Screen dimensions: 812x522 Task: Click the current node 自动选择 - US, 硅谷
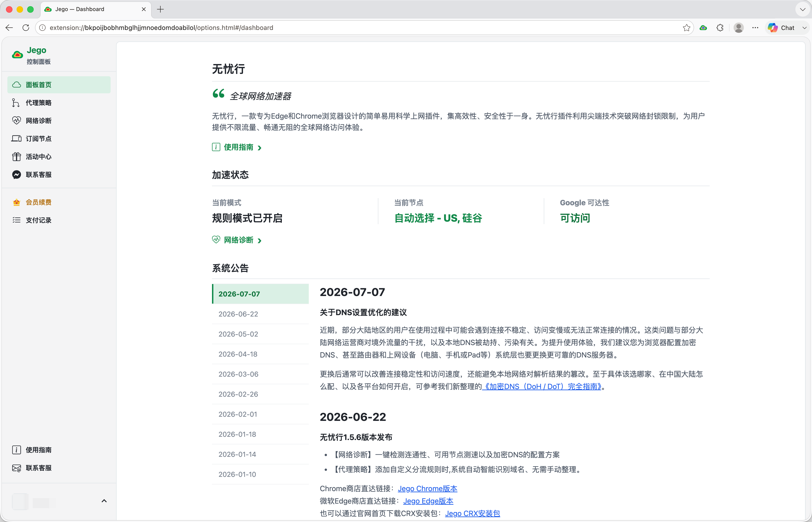pos(438,218)
